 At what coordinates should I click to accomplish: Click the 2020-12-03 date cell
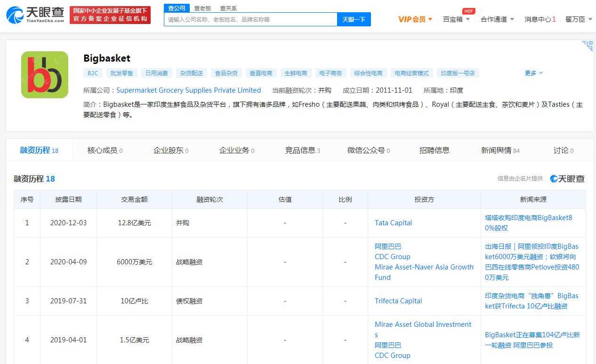coord(68,223)
